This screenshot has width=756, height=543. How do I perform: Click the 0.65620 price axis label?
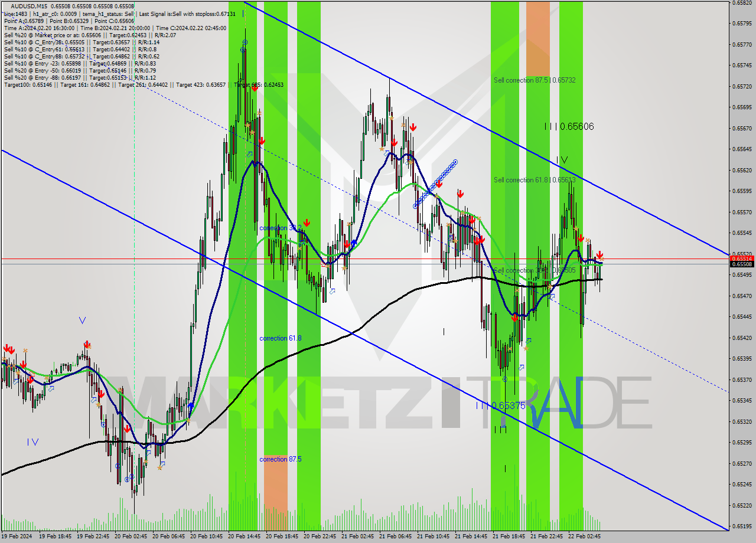point(742,170)
